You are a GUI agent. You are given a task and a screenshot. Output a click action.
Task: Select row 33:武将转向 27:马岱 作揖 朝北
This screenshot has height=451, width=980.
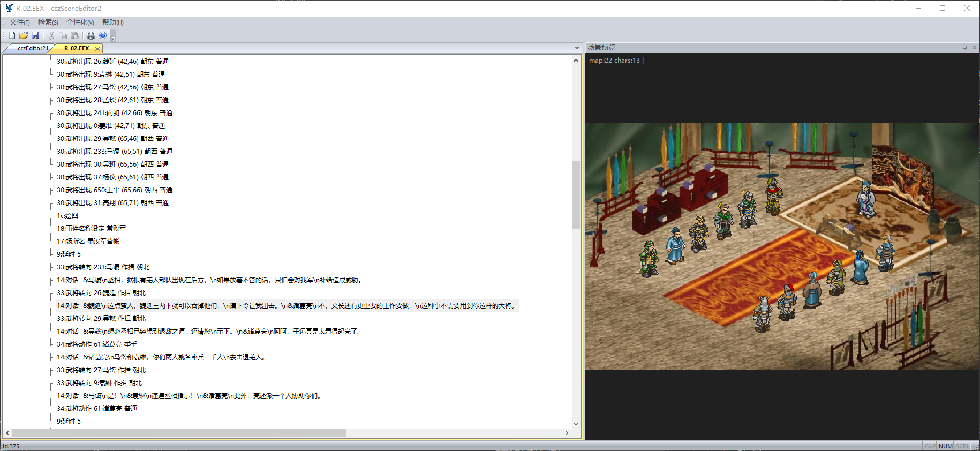coord(101,370)
